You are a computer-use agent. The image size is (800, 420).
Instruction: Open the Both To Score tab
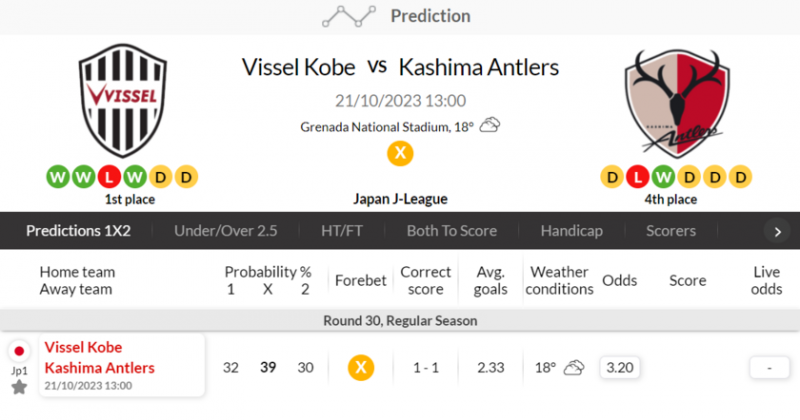[x=451, y=230]
